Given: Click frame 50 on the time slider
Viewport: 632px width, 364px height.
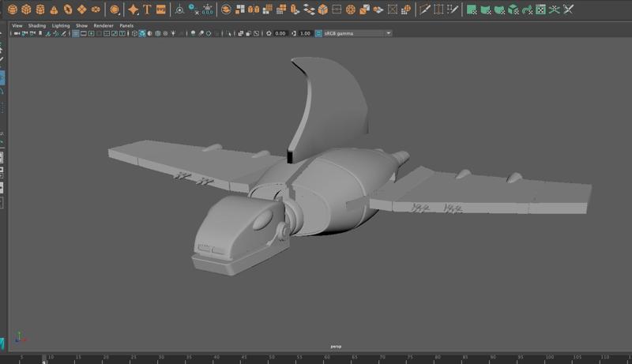Looking at the screenshot, I should [271, 358].
